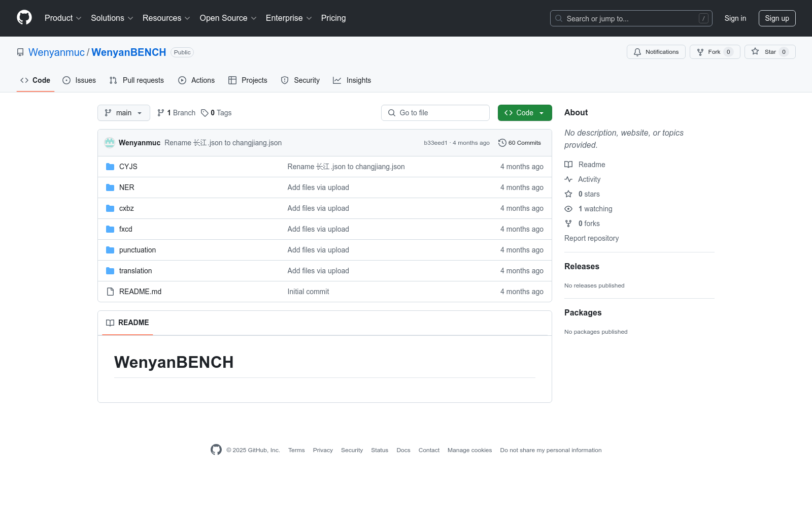Image resolution: width=812 pixels, height=508 pixels.
Task: Switch to the Issues tab
Action: tap(79, 80)
